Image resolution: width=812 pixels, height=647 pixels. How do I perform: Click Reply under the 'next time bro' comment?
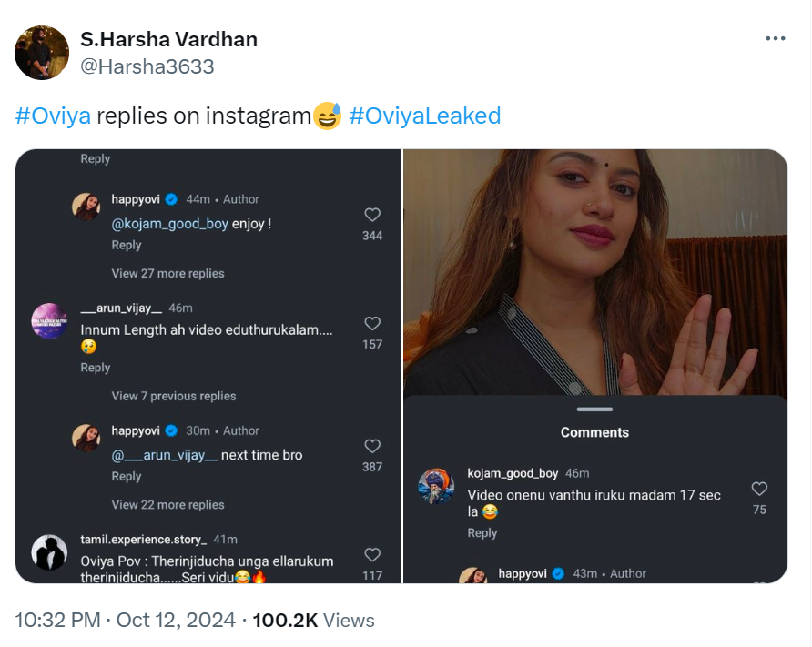(127, 476)
